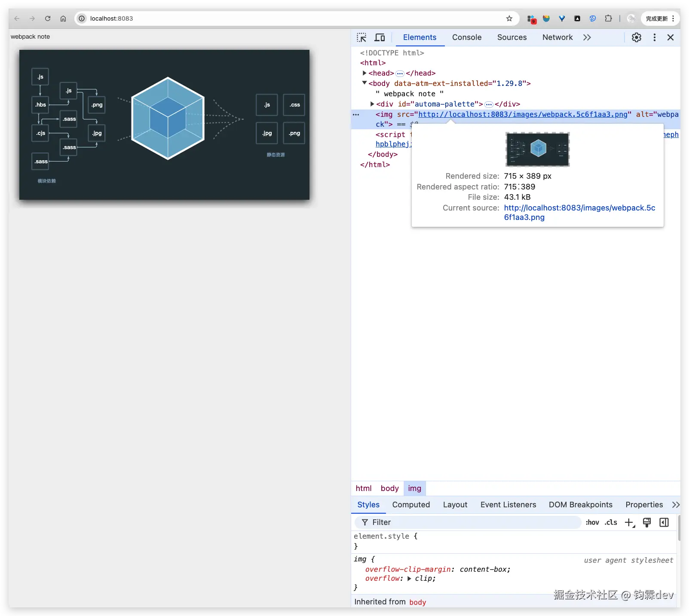Viewport: 689px width, 616px height.
Task: Switch to the Elements tab
Action: (x=420, y=37)
